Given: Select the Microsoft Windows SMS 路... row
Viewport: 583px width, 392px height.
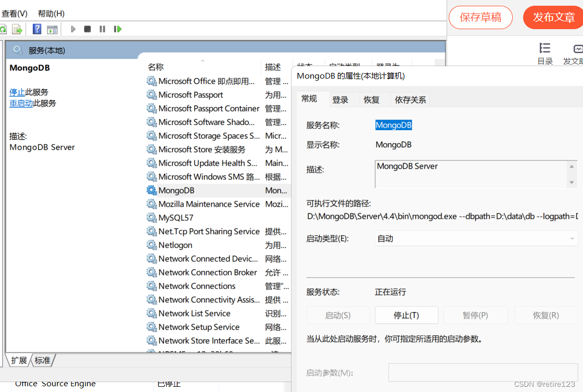Looking at the screenshot, I should coord(218,176).
